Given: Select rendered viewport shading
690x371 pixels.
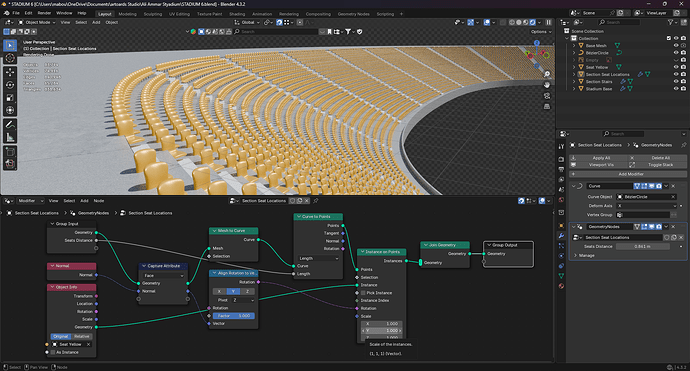Looking at the screenshot, I should coord(532,22).
